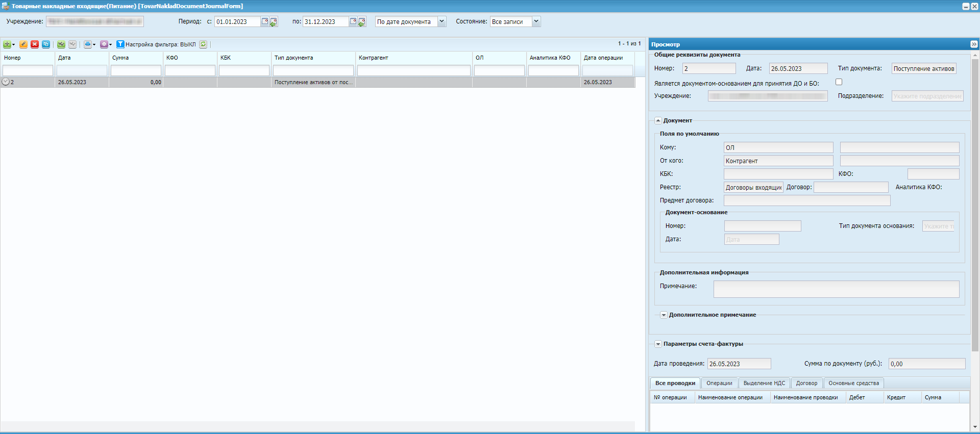Click the От кого 'Контрагент' field
Screen dimensions: 980x434
coord(778,161)
